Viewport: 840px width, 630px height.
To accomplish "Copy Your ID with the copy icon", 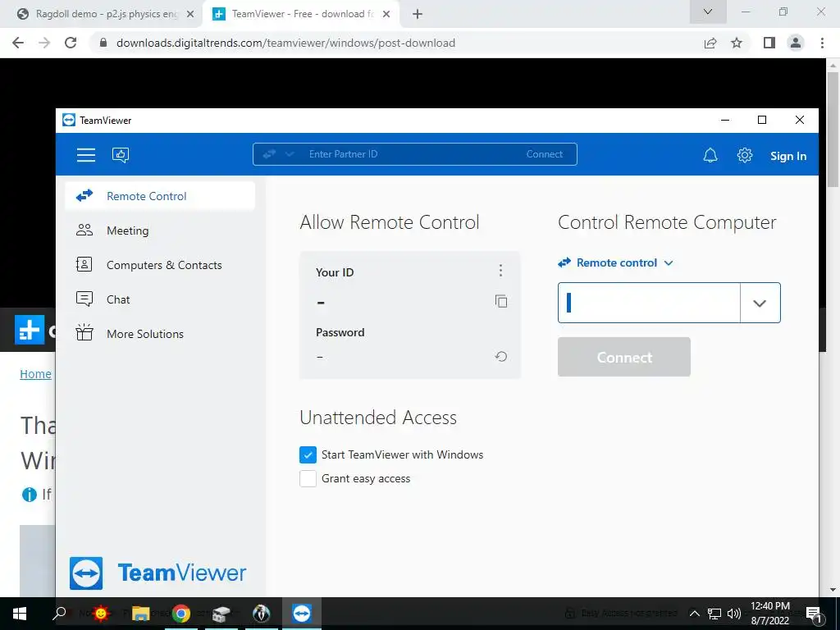I will pos(501,301).
